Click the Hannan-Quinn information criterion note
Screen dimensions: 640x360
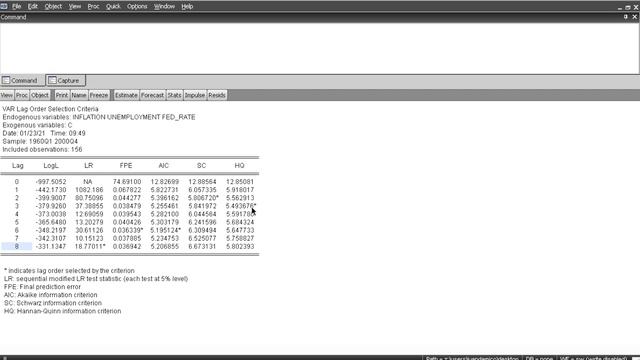click(62, 311)
